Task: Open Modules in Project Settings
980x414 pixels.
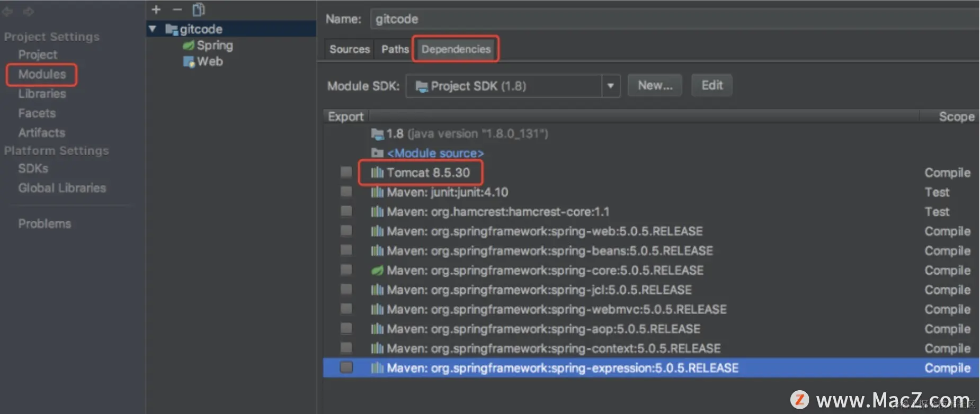Action: (42, 74)
